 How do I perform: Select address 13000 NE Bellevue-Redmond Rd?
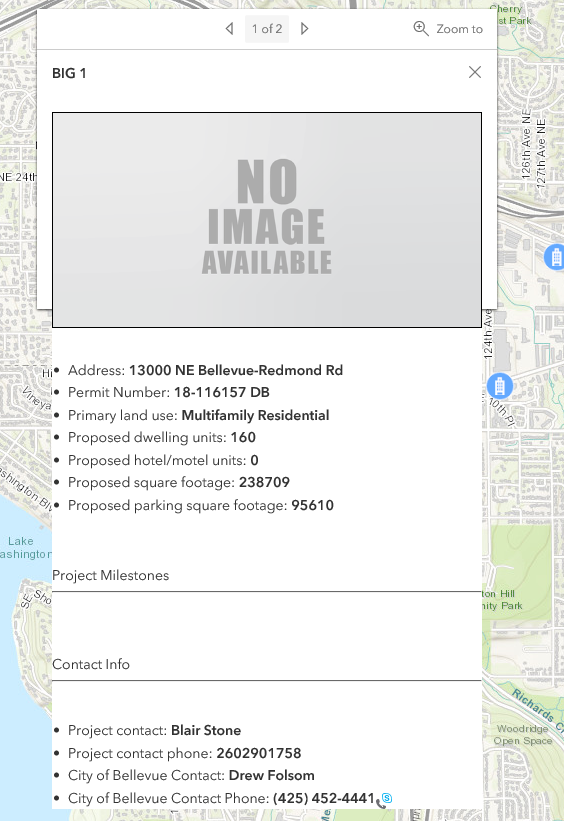[x=236, y=370]
